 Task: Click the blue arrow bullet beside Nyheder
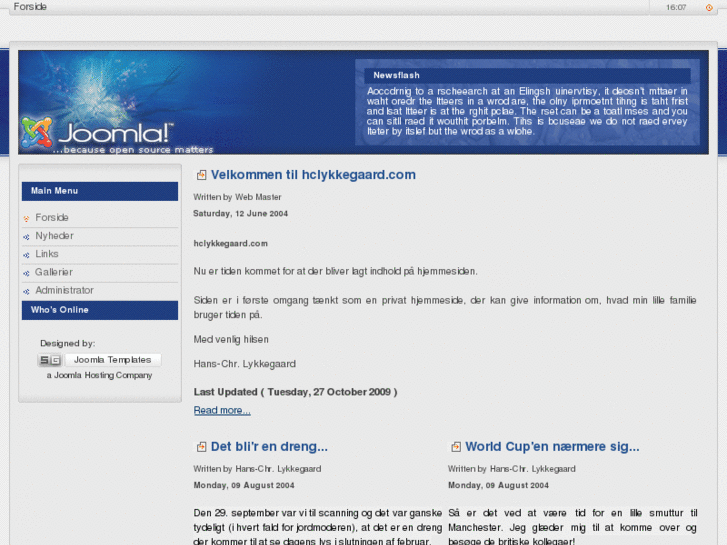point(26,237)
